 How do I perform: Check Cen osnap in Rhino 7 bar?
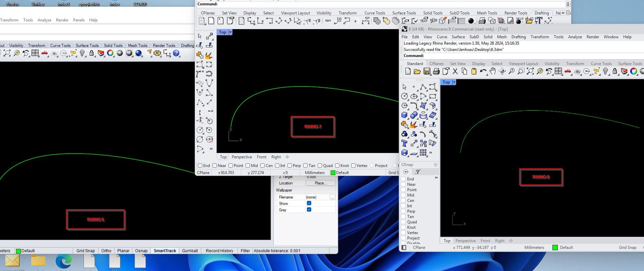(x=263, y=166)
